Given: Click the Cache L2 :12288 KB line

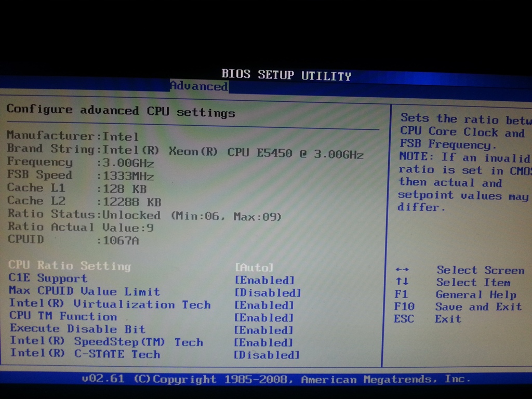Looking at the screenshot, I should tap(84, 201).
